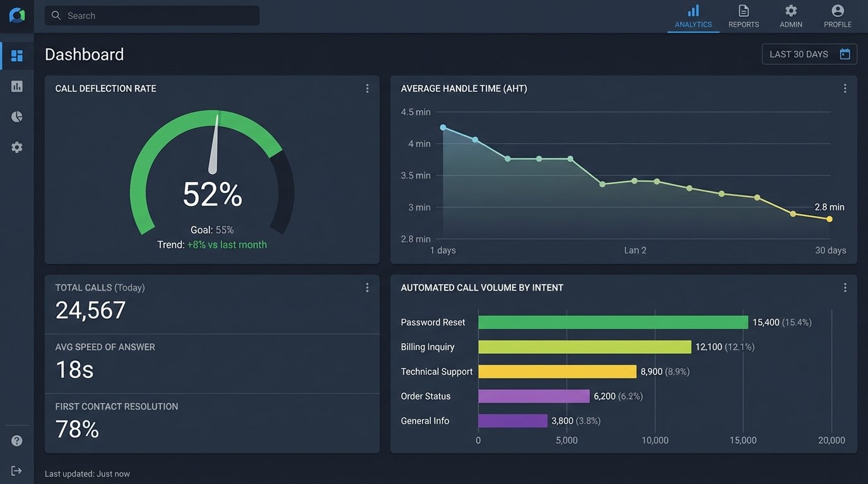The width and height of the screenshot is (868, 484).
Task: Open the Admin section
Action: click(791, 16)
